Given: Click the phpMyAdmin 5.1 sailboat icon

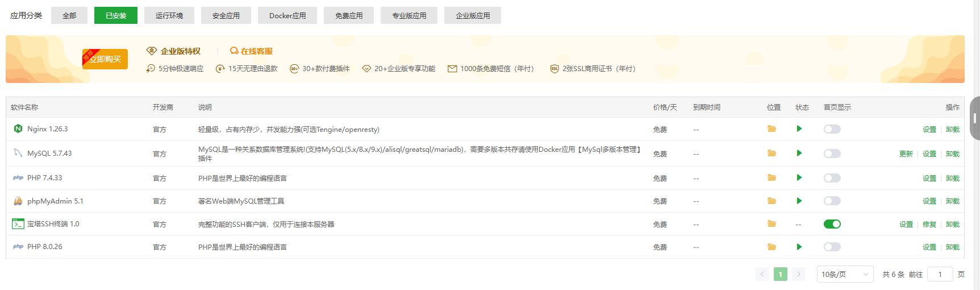Looking at the screenshot, I should [x=18, y=201].
